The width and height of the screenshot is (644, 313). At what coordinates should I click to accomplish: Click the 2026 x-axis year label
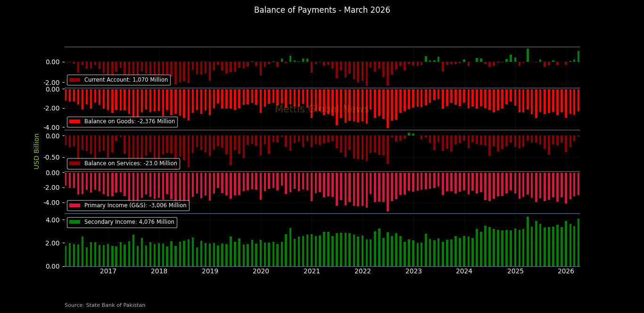pos(566,271)
